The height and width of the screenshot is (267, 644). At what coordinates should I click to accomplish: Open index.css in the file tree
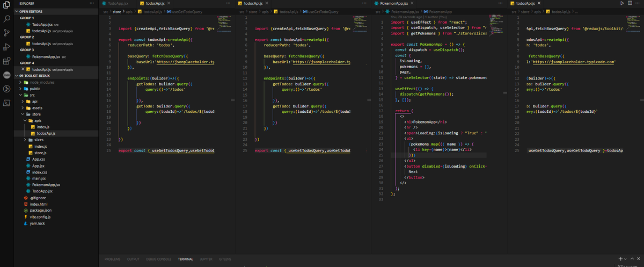pyautogui.click(x=57, y=172)
